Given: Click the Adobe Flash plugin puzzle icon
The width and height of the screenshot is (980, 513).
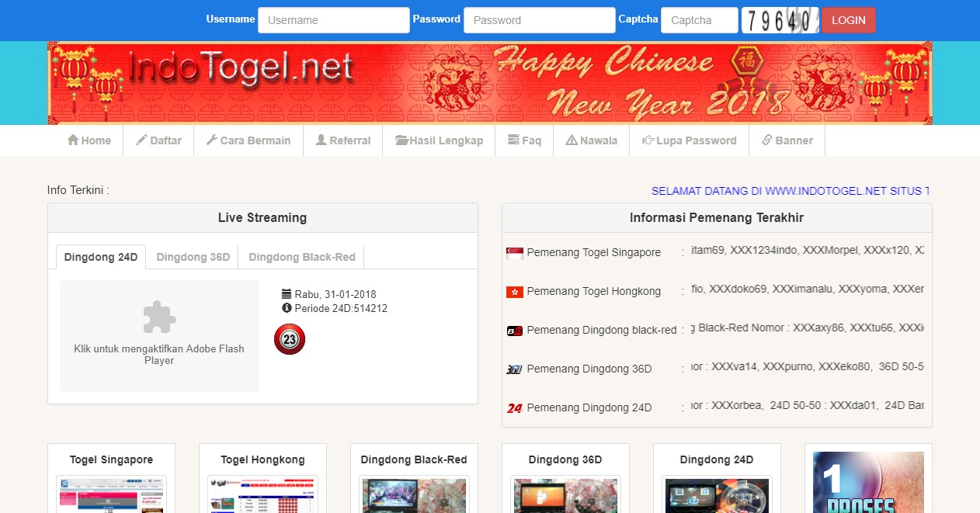Looking at the screenshot, I should point(159,317).
